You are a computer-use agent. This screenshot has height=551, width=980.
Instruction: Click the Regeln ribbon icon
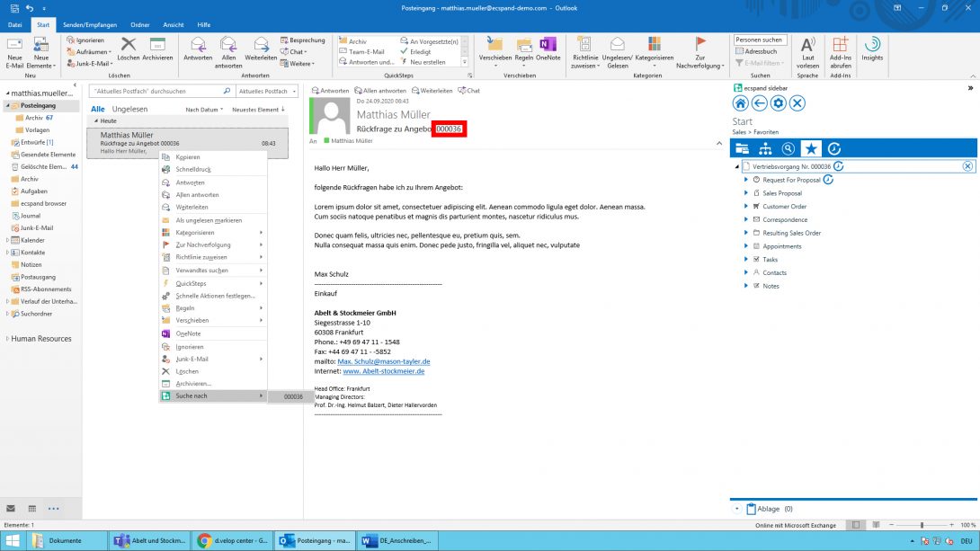click(524, 50)
